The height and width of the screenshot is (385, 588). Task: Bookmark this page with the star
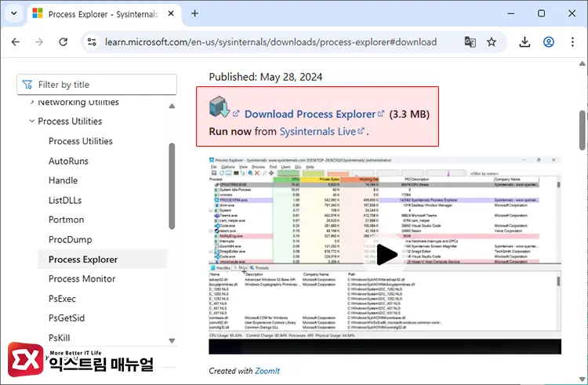point(492,42)
